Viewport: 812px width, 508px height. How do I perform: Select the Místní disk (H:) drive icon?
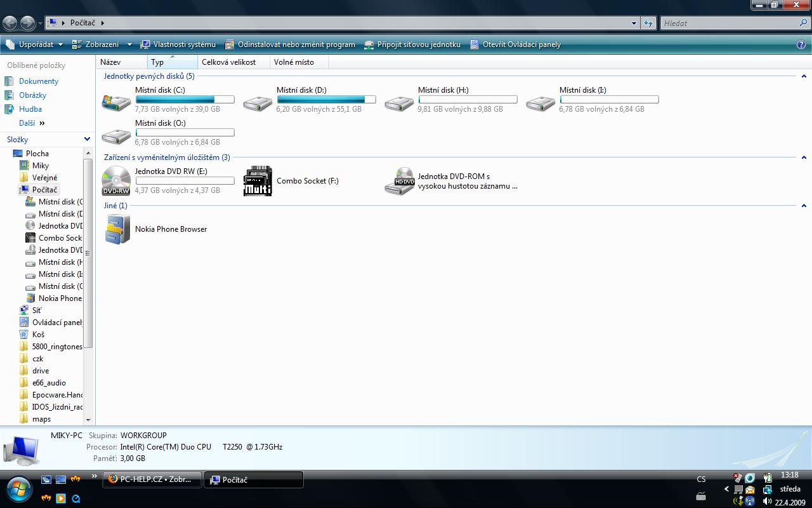point(400,103)
